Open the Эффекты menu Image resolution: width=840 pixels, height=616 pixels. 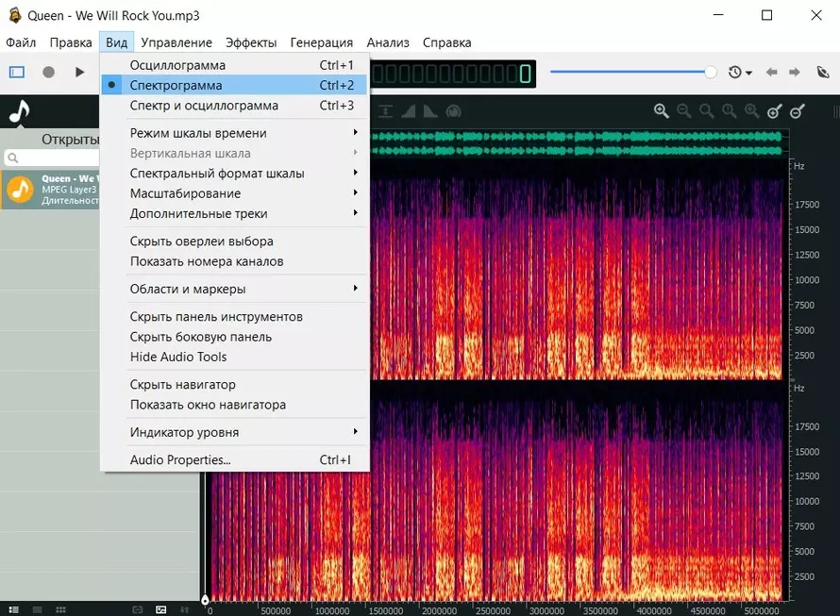(248, 42)
